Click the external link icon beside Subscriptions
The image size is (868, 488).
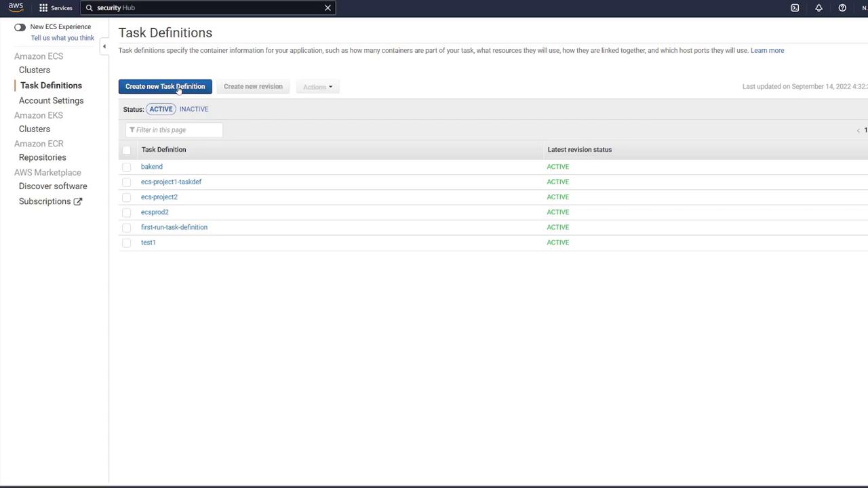coord(78,201)
